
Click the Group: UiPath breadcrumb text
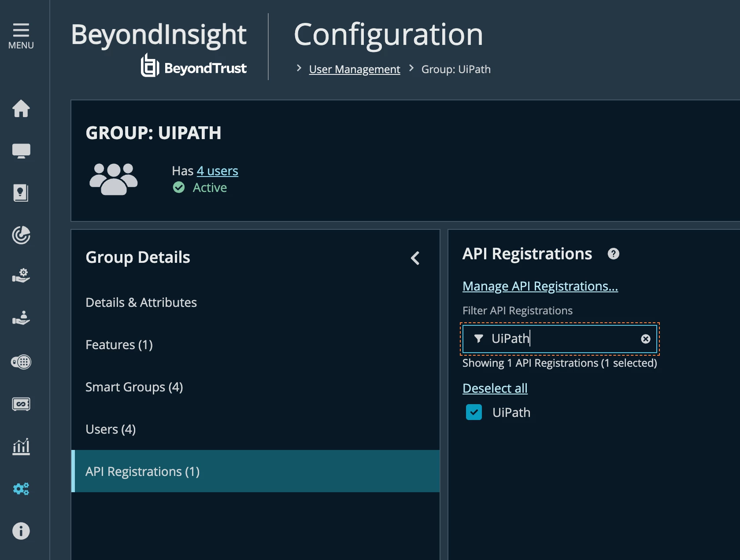[456, 69]
